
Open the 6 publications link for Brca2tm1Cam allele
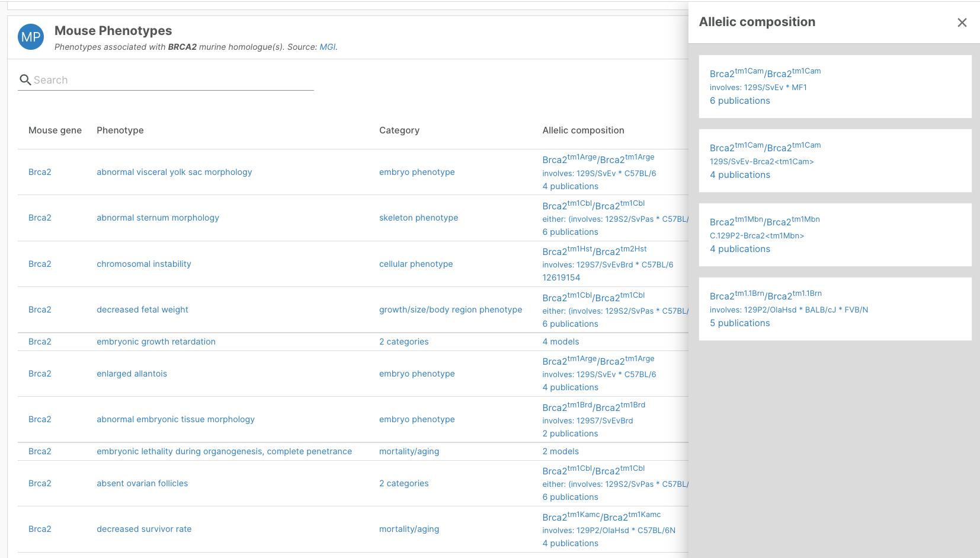point(739,100)
